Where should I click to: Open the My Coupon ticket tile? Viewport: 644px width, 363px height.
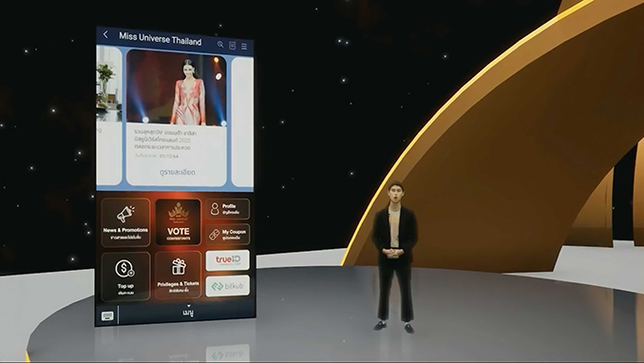[228, 235]
